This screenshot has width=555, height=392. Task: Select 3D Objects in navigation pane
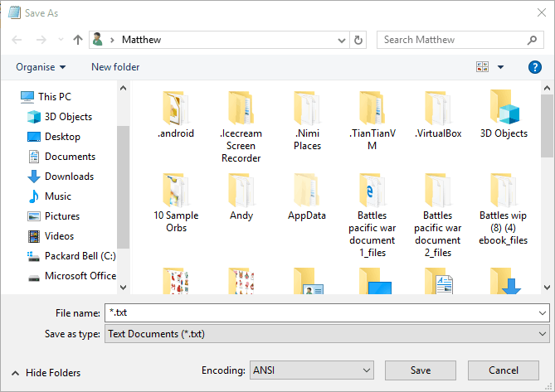(60, 117)
